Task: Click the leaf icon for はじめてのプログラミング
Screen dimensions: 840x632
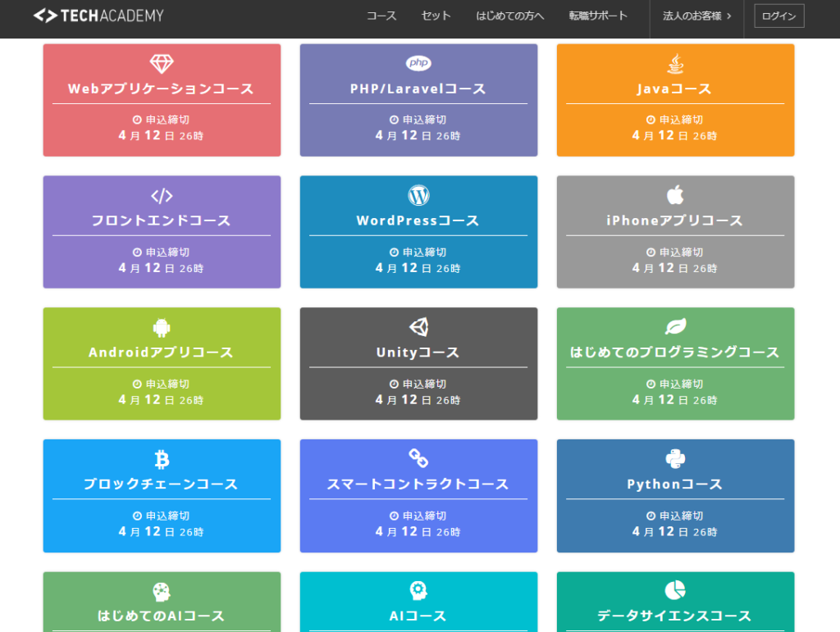Action: 675,326
